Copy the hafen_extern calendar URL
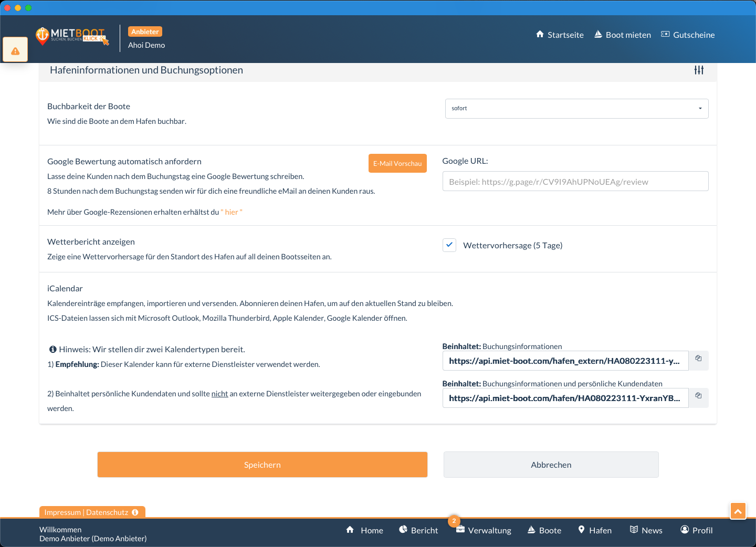The height and width of the screenshot is (547, 756). 698,359
